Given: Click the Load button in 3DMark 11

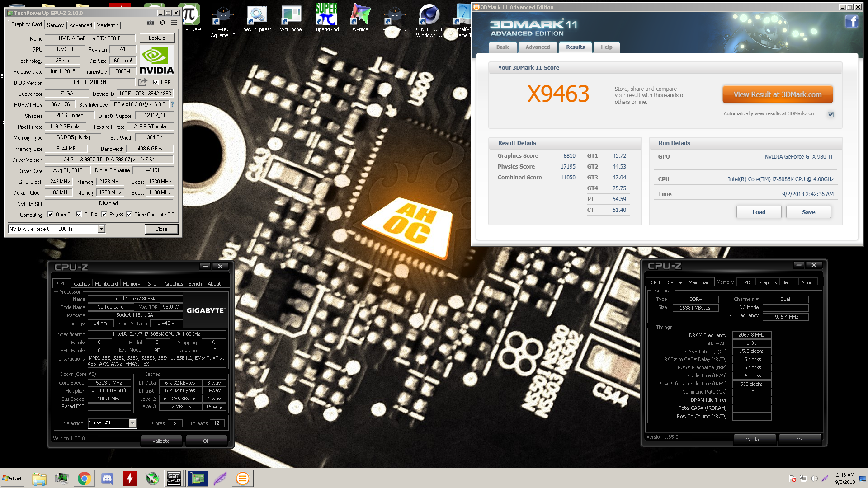Looking at the screenshot, I should pos(759,212).
